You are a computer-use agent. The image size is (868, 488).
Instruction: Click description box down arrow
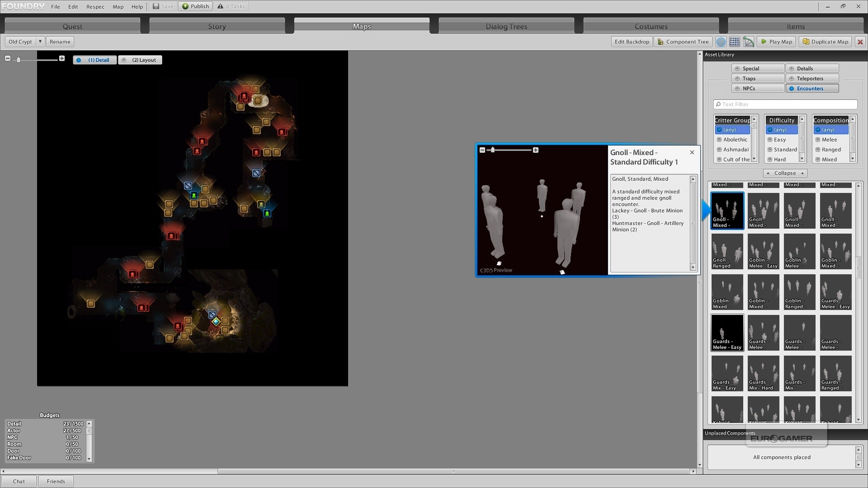(x=693, y=267)
